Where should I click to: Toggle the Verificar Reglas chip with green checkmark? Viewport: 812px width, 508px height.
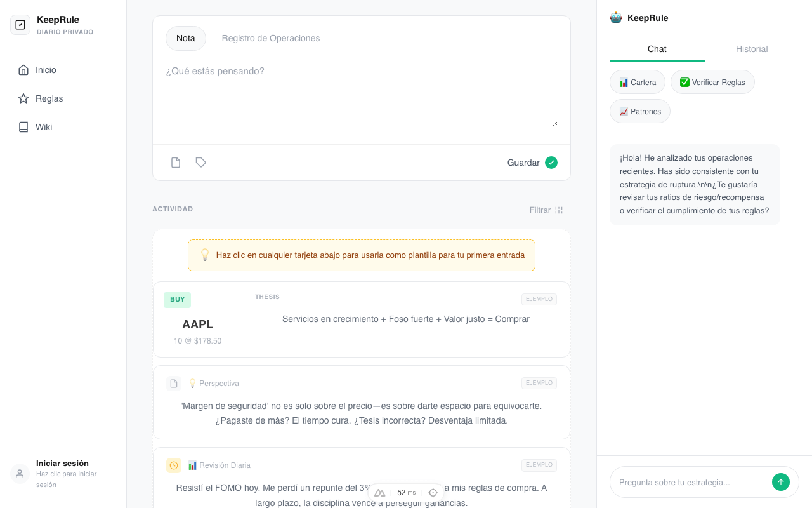[712, 82]
